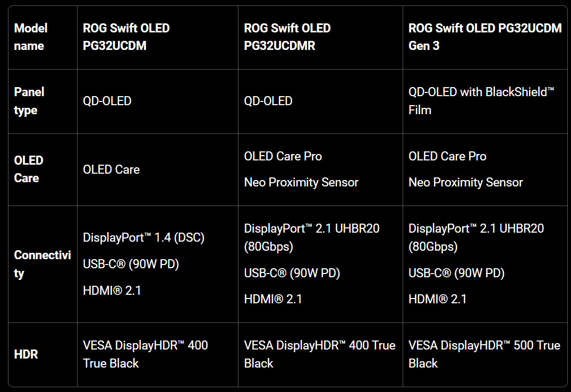The image size is (571, 392).
Task: Click the 'ROG Swift OLED PG32UCDM' column header
Action: click(x=126, y=37)
